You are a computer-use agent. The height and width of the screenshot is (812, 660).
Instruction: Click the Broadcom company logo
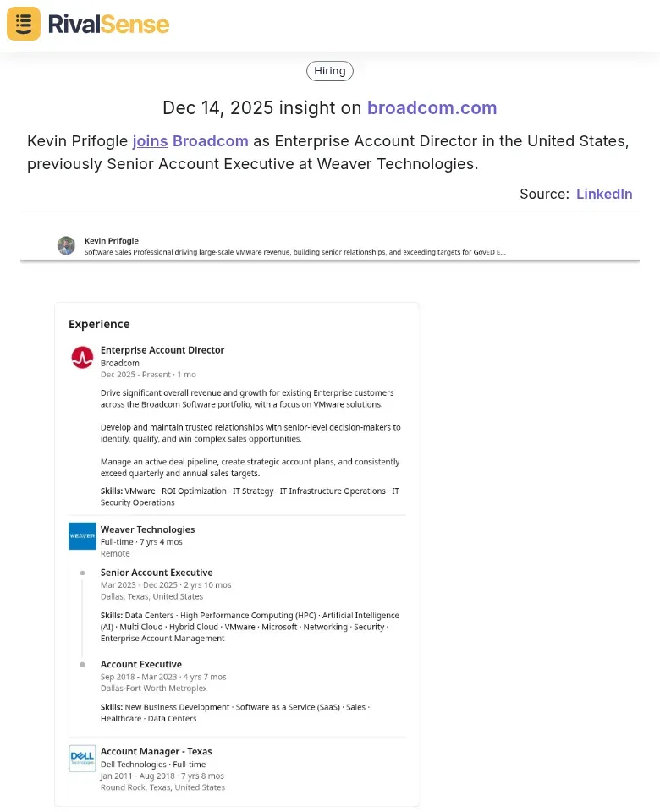pyautogui.click(x=82, y=357)
